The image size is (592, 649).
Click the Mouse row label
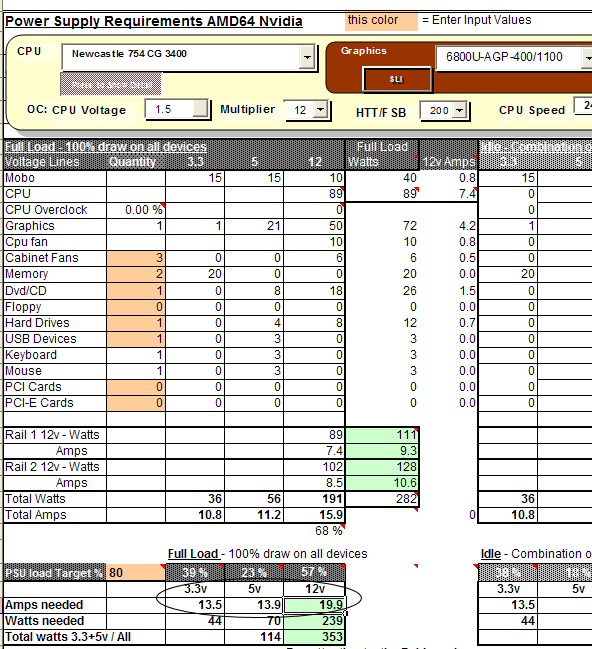tap(24, 371)
